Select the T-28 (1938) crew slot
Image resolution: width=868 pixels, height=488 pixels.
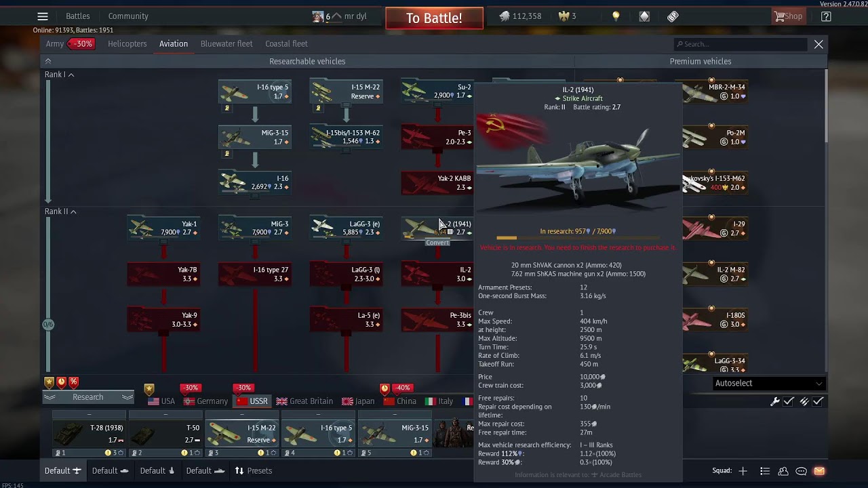click(x=89, y=434)
